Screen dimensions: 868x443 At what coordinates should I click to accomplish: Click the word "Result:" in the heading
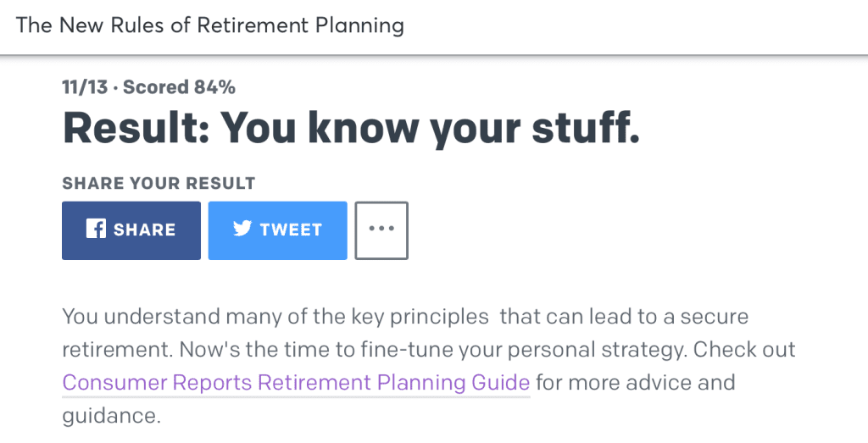tap(135, 128)
